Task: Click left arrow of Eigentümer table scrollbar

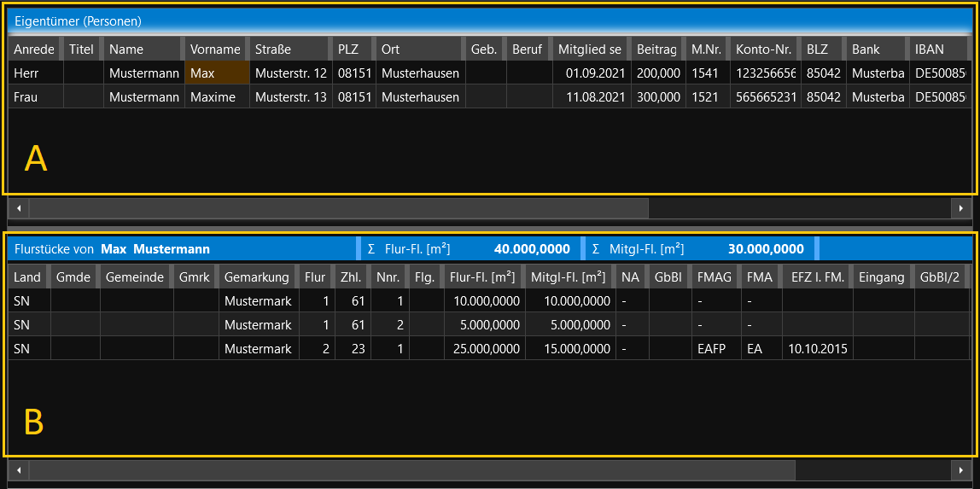Action: pos(18,208)
